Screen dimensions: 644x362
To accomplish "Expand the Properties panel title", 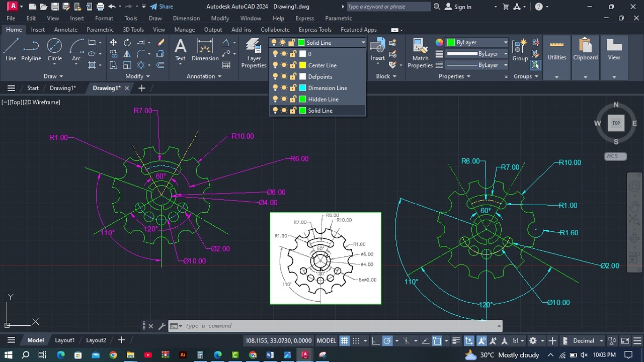I will coord(454,76).
